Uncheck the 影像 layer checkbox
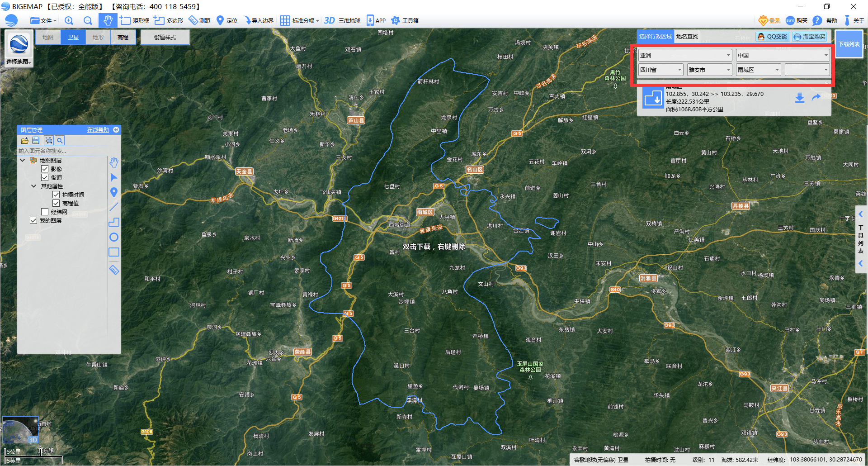The width and height of the screenshot is (868, 466). tap(45, 169)
